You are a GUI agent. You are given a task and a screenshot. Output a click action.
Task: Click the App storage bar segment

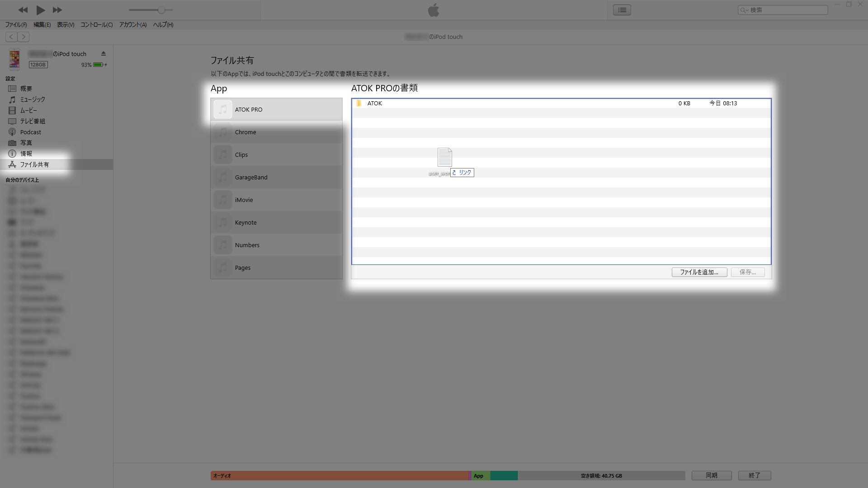[481, 476]
